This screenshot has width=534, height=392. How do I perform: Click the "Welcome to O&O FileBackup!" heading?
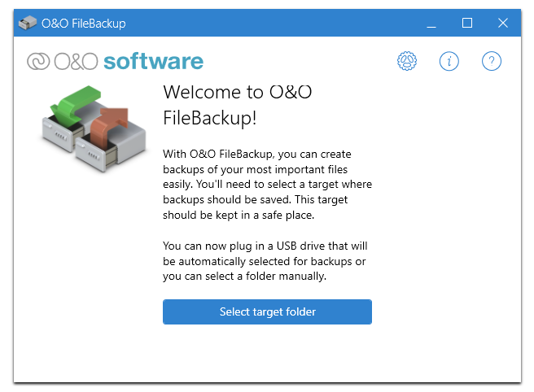tap(237, 104)
